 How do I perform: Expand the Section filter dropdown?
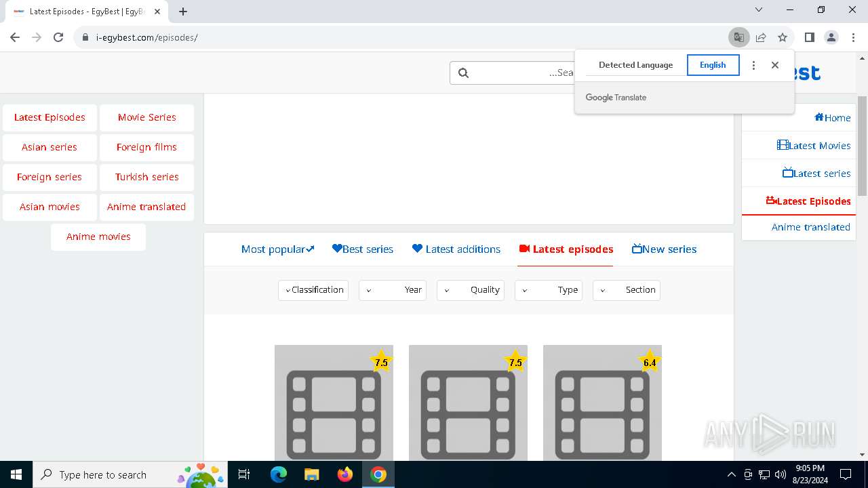(x=627, y=290)
